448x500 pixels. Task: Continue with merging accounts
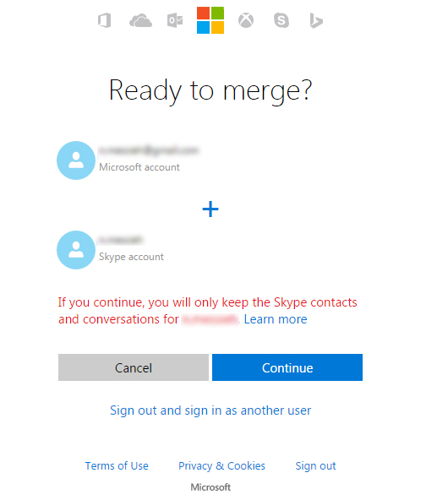[287, 367]
